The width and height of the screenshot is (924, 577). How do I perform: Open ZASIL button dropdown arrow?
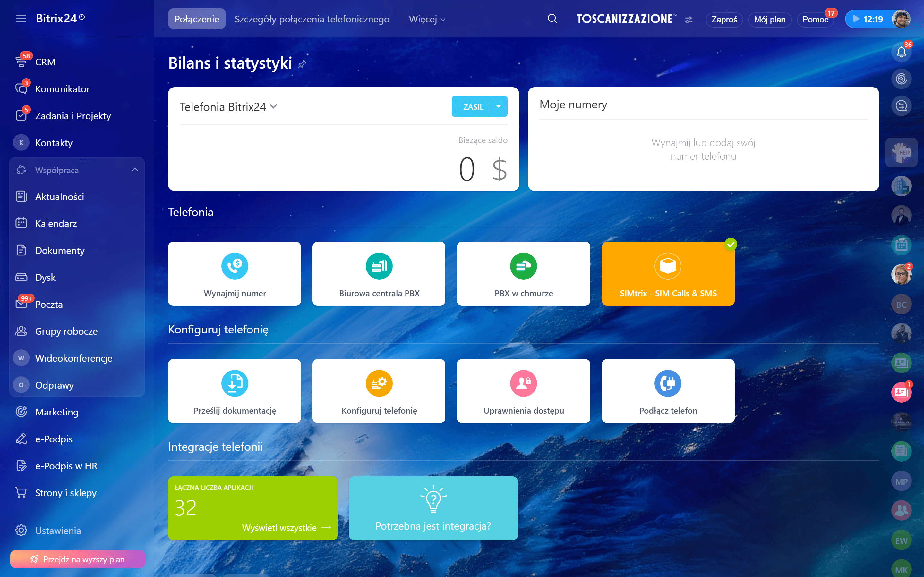[499, 106]
